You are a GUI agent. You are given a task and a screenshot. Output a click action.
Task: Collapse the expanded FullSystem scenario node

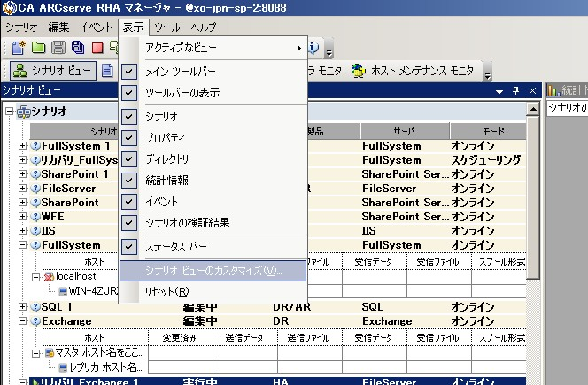click(x=22, y=245)
